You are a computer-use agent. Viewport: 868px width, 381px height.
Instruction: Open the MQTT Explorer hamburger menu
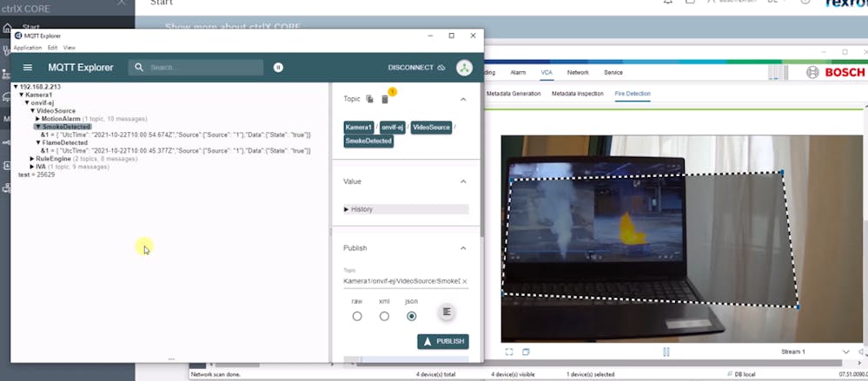point(28,68)
